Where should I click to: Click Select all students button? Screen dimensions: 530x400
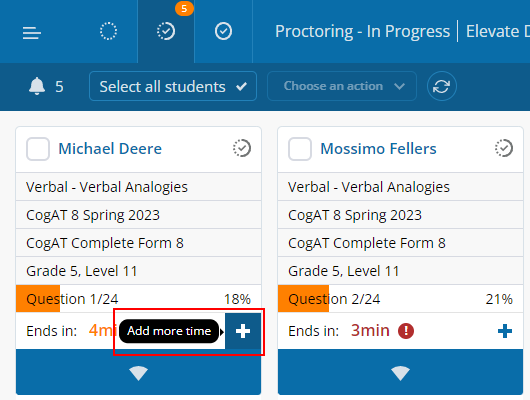(173, 86)
